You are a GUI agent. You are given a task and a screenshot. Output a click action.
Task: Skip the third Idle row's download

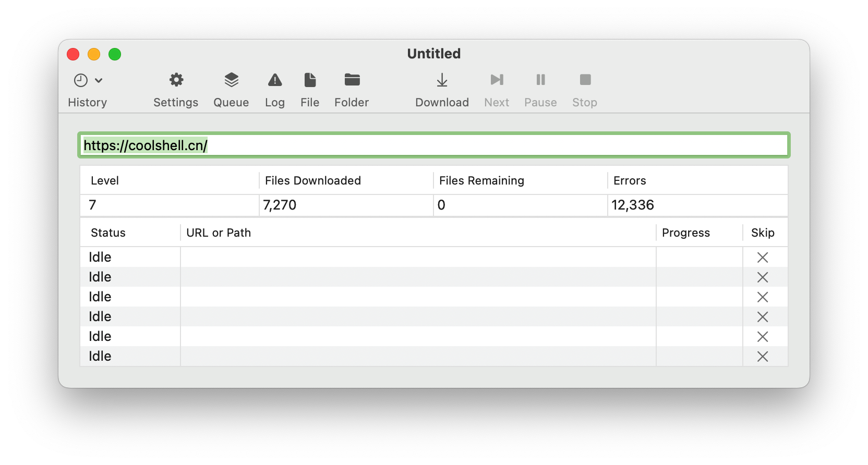pos(763,297)
